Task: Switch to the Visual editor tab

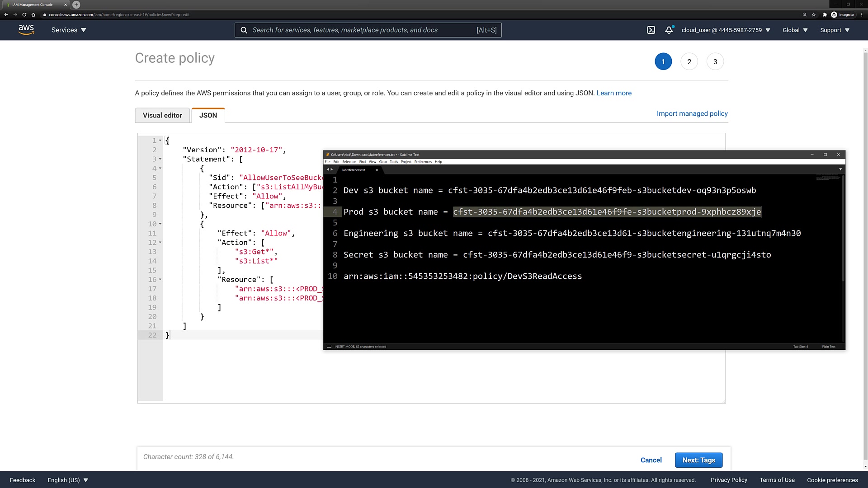Action: coord(162,115)
